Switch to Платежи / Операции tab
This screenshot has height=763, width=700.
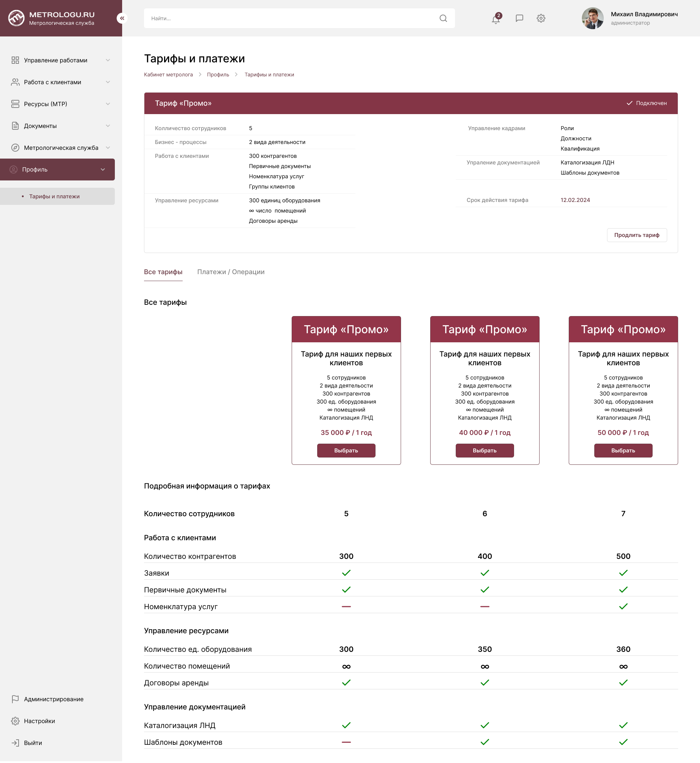[x=231, y=272]
